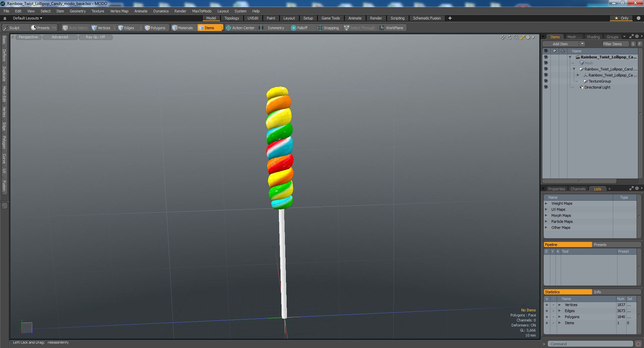Toggle visibility of the scene root item
The width and height of the screenshot is (644, 348).
click(546, 57)
